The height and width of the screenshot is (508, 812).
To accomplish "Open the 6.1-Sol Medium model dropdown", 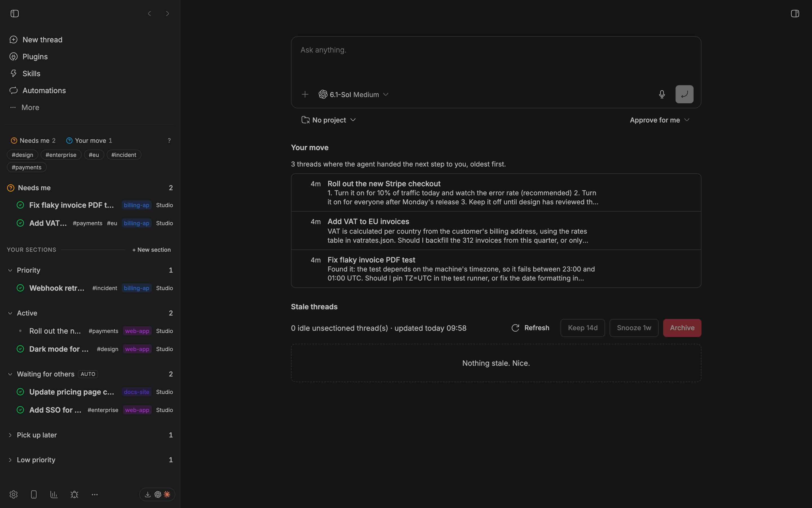I will click(x=354, y=95).
